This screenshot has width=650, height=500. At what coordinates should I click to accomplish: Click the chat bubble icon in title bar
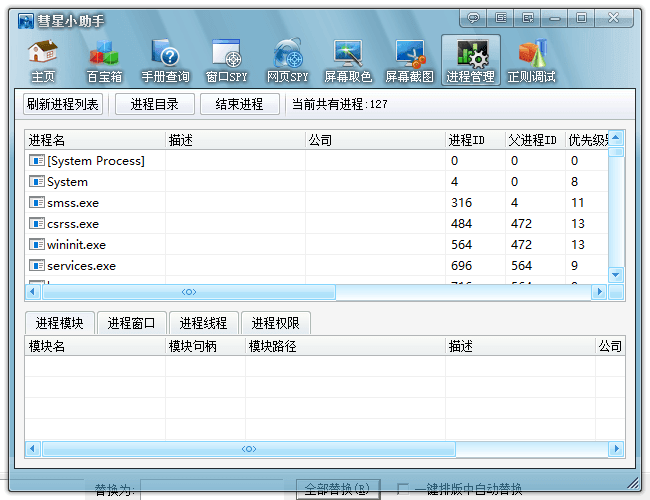click(474, 18)
